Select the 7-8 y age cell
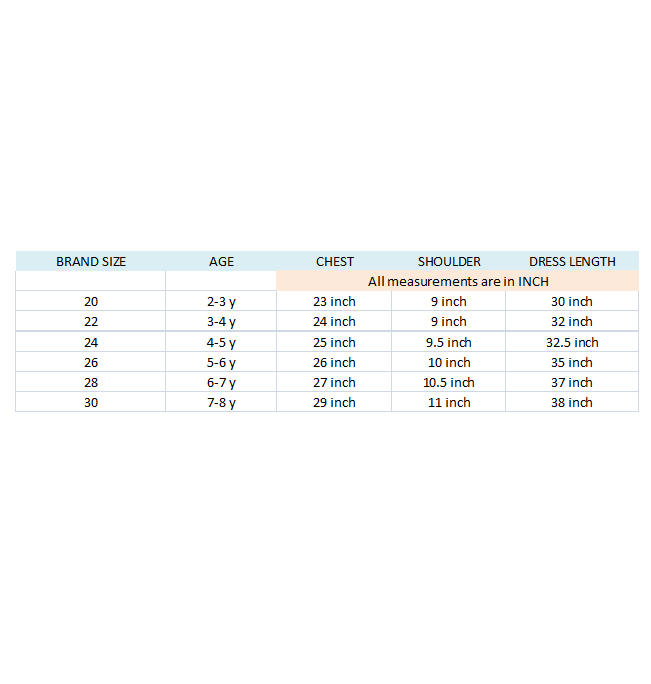651x684 pixels. point(221,402)
